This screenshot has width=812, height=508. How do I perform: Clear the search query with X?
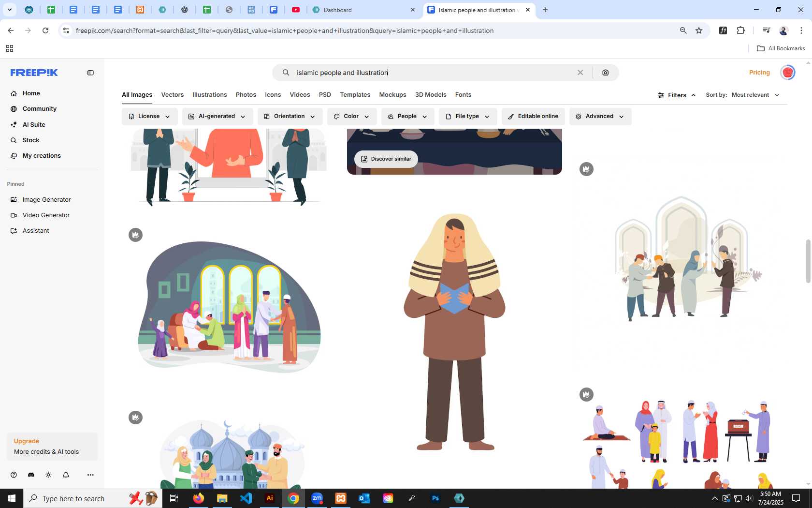(x=580, y=73)
